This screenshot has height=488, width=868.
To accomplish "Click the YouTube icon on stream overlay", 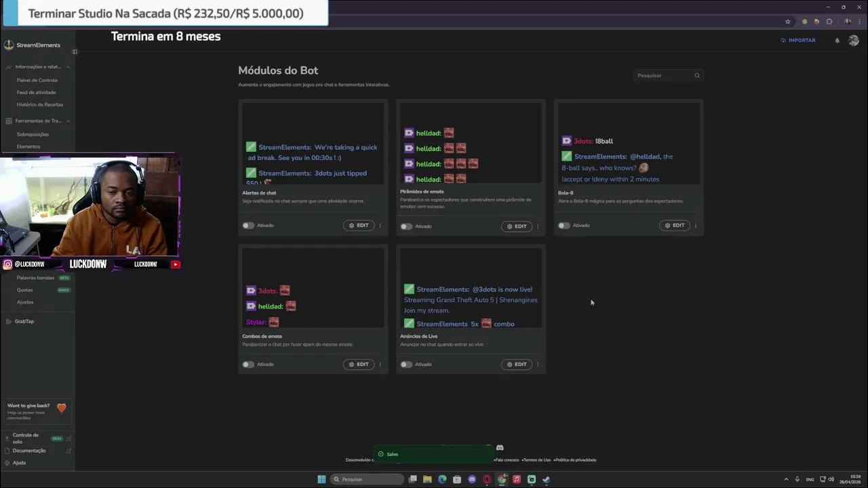I will click(175, 264).
